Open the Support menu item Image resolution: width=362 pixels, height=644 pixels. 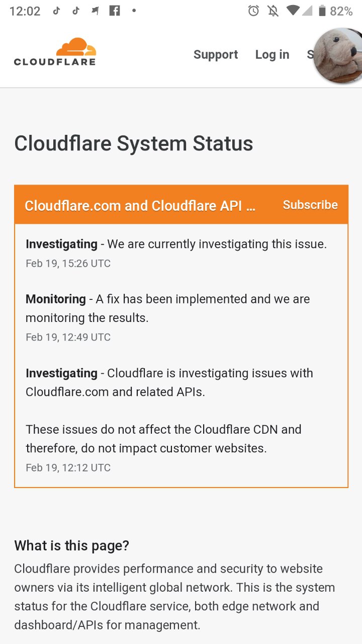216,54
